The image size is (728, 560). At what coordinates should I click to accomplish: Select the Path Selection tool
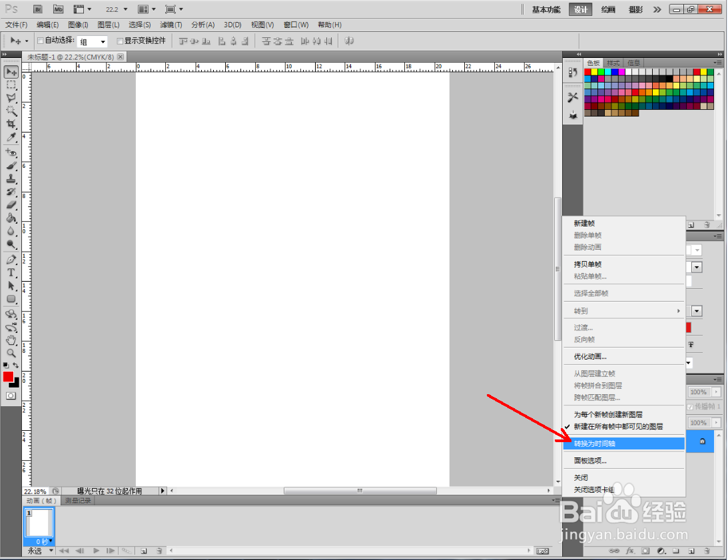tap(11, 286)
